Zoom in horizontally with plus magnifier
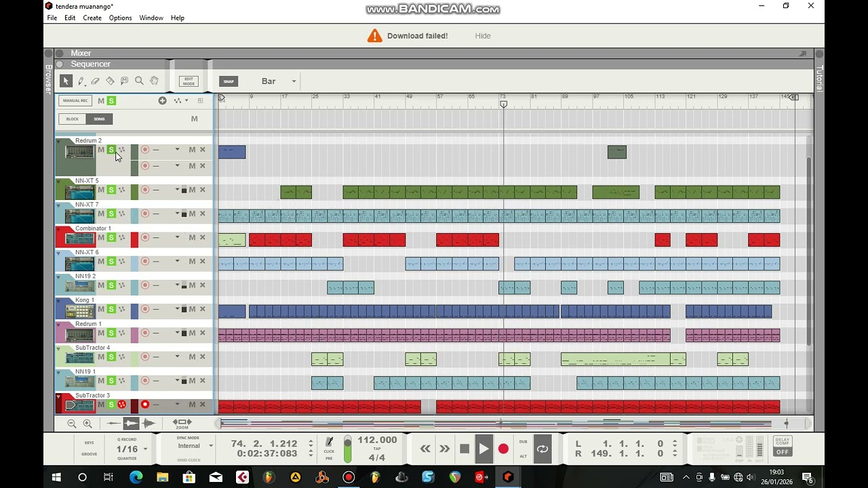 [x=87, y=424]
